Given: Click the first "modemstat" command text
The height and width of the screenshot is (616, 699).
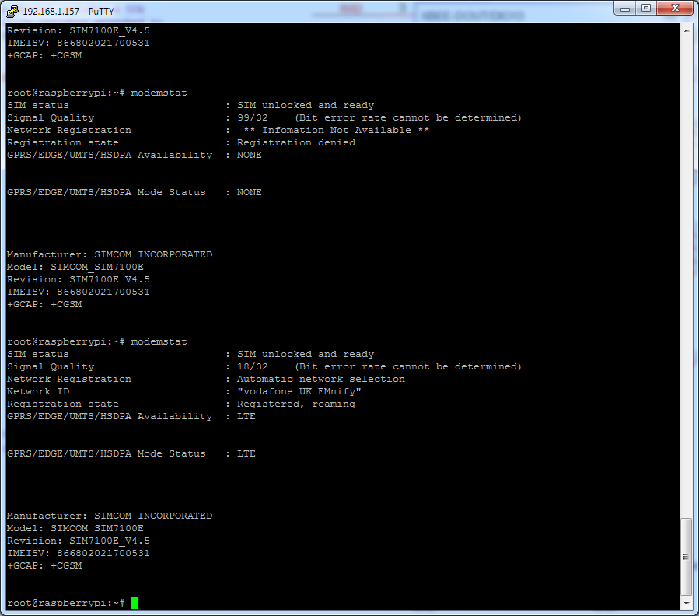Looking at the screenshot, I should tap(159, 93).
